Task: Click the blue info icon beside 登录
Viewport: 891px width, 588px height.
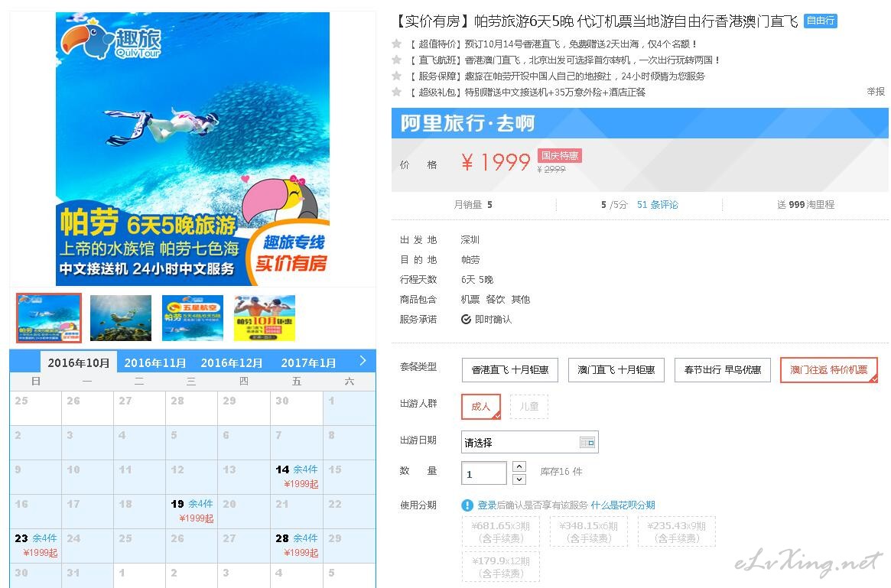Action: [467, 505]
